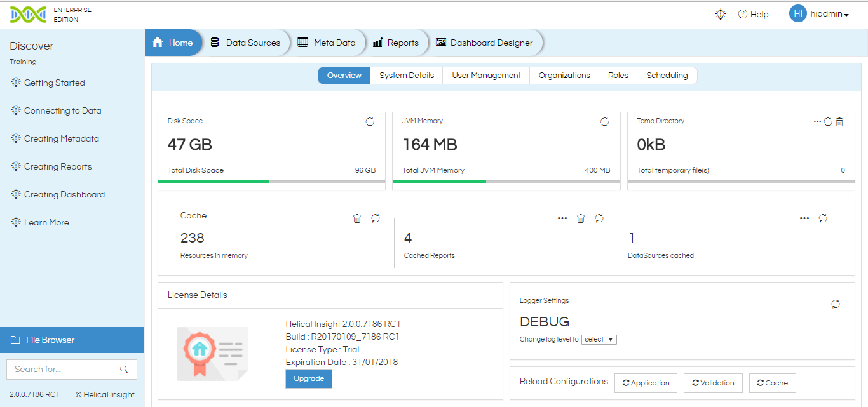Refresh the JVM Memory card
This screenshot has width=868, height=407.
pyautogui.click(x=604, y=122)
